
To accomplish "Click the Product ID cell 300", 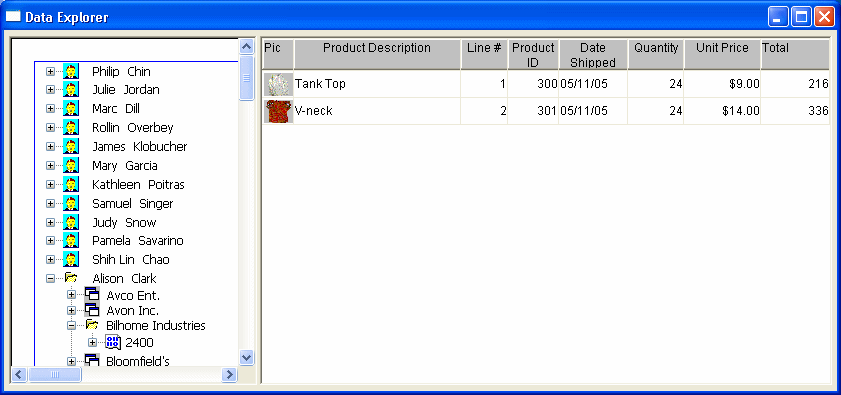I will pos(533,84).
